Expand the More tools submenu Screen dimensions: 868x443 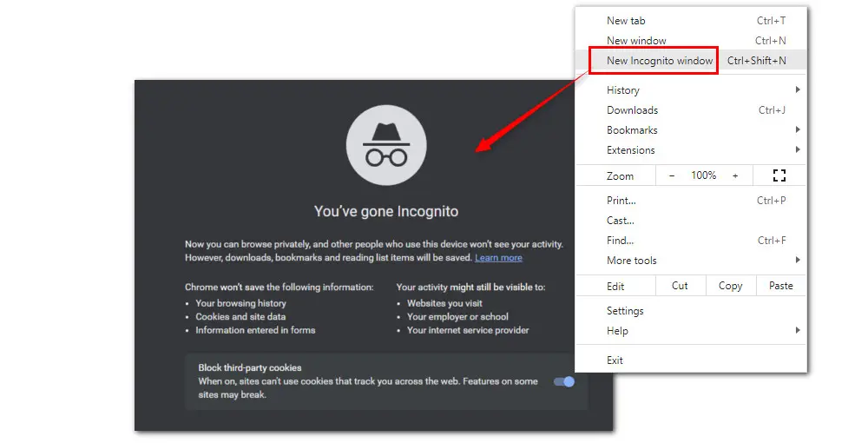coord(797,261)
